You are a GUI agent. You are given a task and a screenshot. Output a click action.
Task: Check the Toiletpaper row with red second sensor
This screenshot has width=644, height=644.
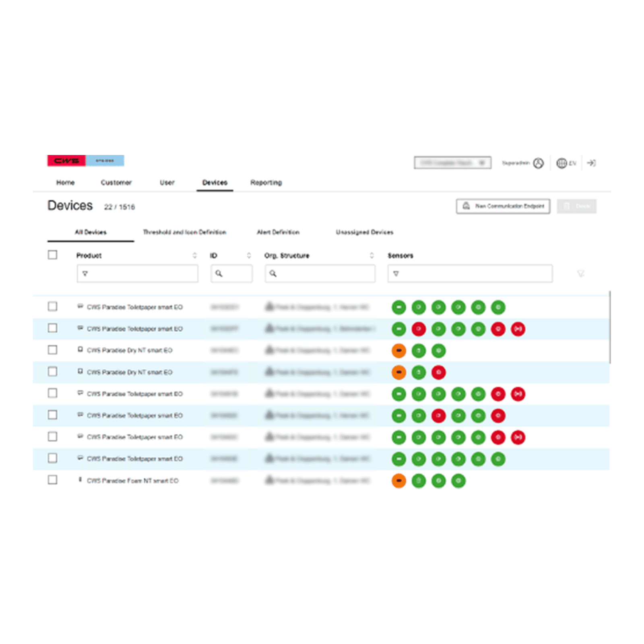pos(52,328)
